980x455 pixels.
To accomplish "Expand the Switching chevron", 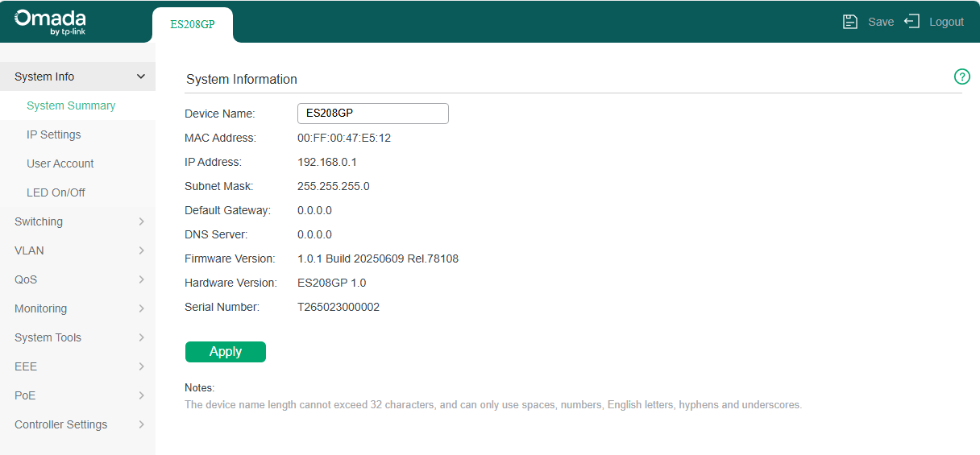I will pyautogui.click(x=141, y=221).
